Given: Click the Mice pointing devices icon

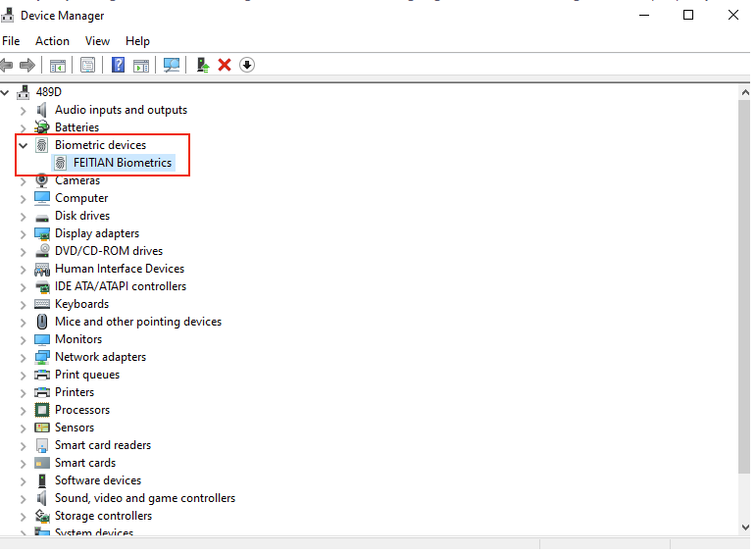Looking at the screenshot, I should tap(42, 322).
